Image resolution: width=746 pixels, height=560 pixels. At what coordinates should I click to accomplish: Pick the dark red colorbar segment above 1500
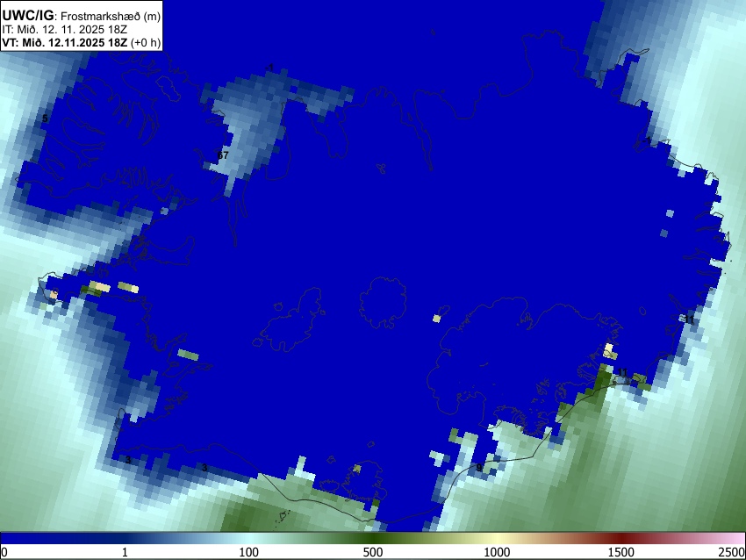(x=621, y=539)
